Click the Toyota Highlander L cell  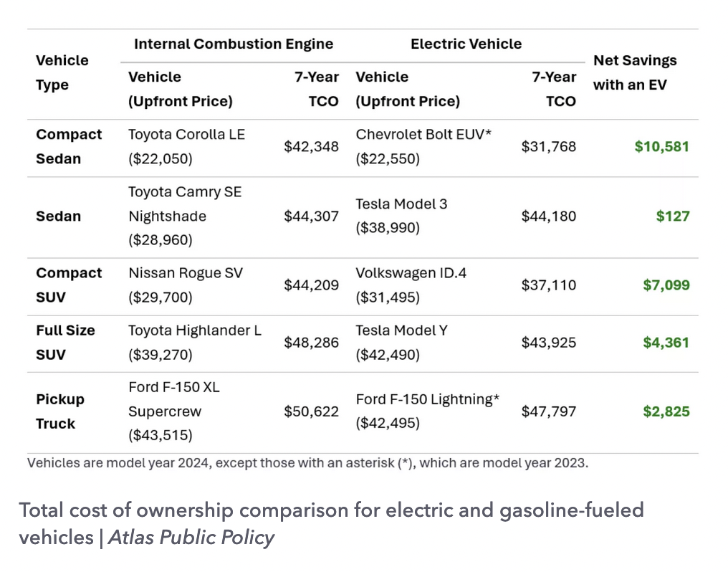click(195, 343)
